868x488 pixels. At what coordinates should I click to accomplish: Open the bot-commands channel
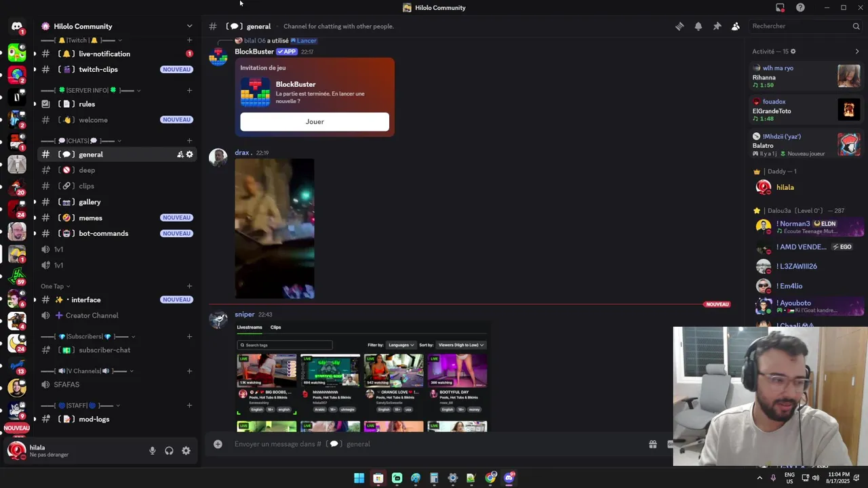click(117, 233)
